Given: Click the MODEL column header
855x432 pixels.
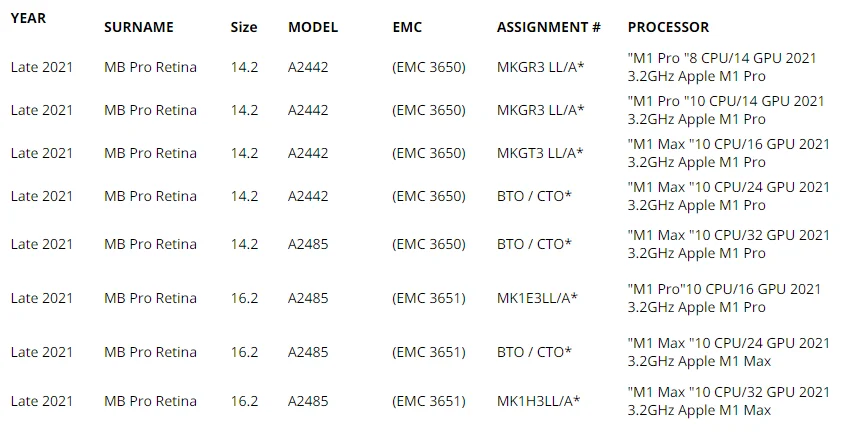Looking at the screenshot, I should 313,27.
